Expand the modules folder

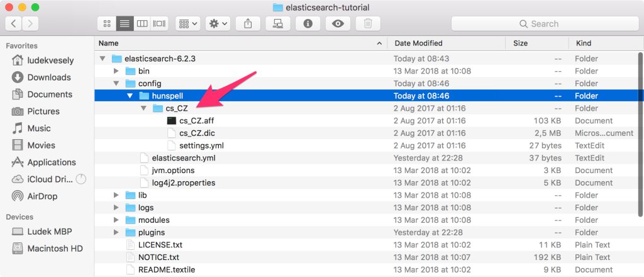[x=116, y=220]
